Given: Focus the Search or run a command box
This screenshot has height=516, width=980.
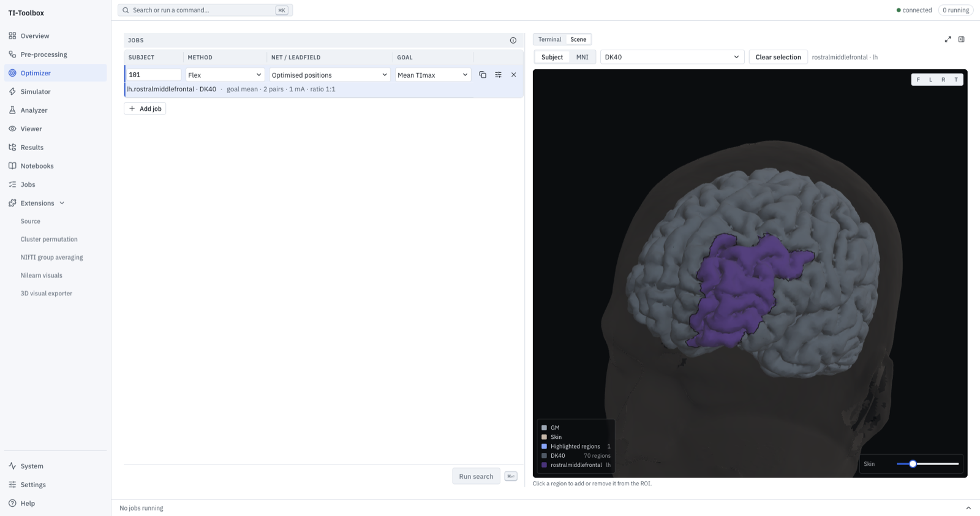Looking at the screenshot, I should pos(205,10).
